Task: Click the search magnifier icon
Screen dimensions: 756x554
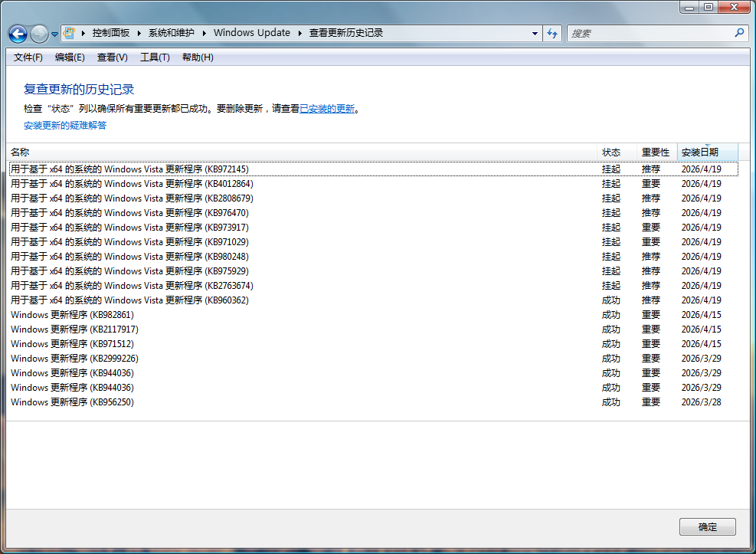Action: coord(739,33)
